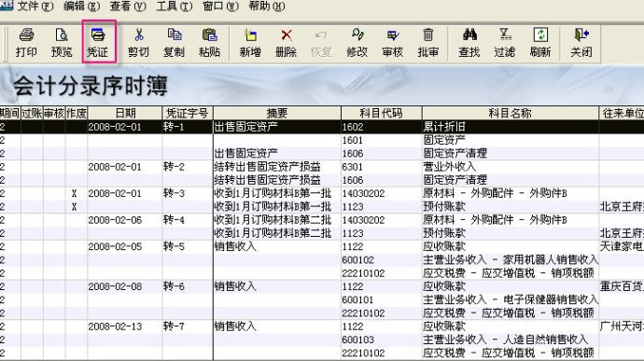This screenshot has width=644, height=361.
Task: Click the 作废 column header
Action: point(77,114)
